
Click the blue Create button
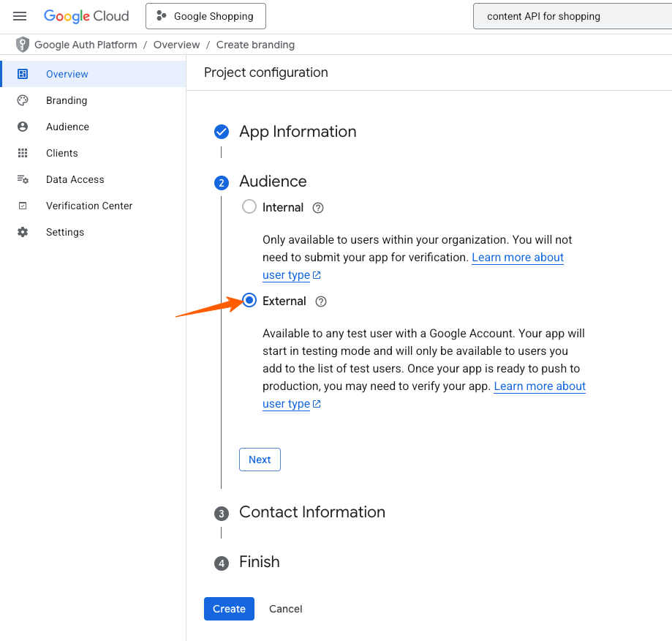point(229,609)
